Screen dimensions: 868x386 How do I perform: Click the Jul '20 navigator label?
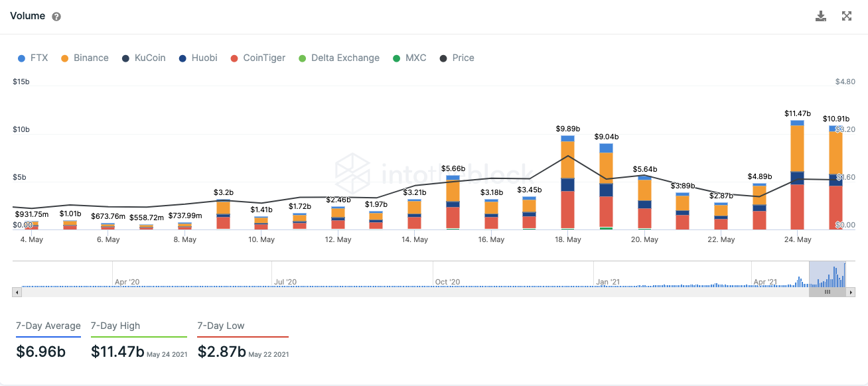286,282
